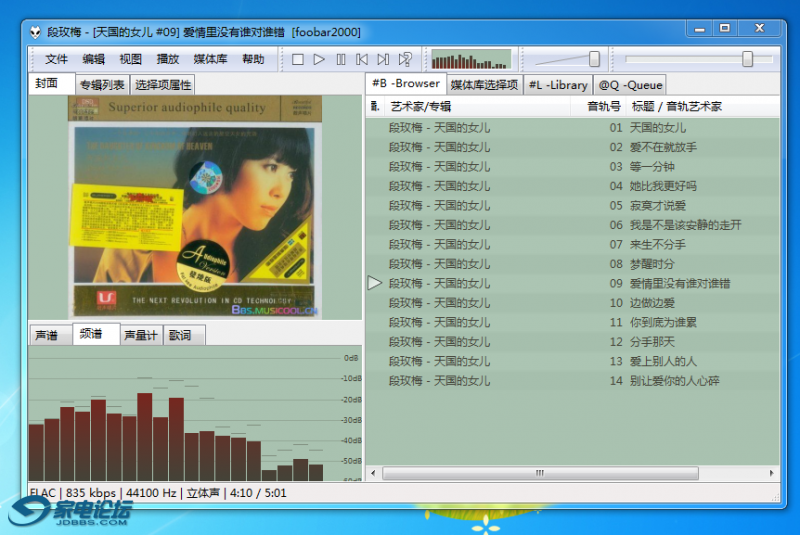Skip to the previous track
The image size is (800, 535).
point(362,60)
